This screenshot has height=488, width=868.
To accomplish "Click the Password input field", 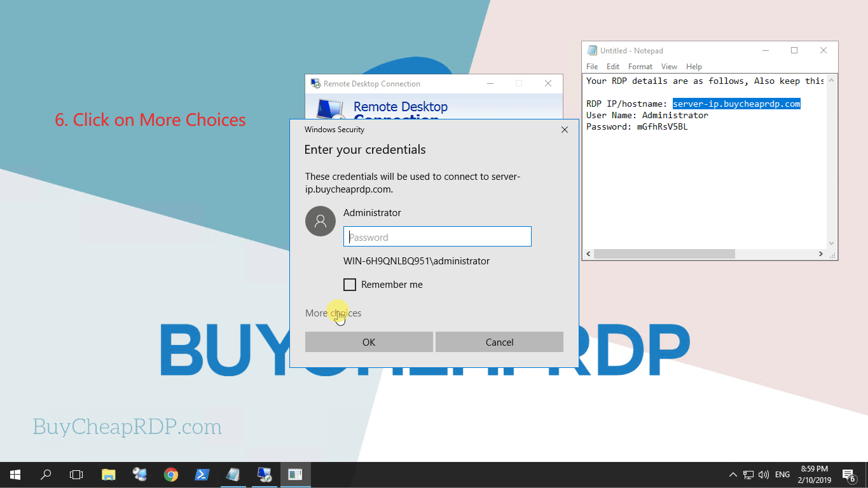I will [x=437, y=237].
